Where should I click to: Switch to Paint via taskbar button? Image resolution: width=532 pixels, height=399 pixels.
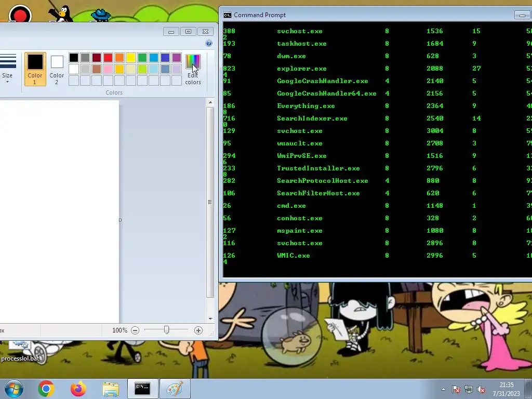(175, 389)
